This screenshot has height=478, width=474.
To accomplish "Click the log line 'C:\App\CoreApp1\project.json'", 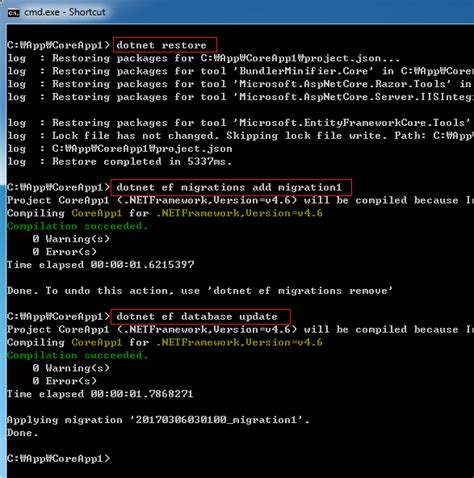I will pos(120,149).
